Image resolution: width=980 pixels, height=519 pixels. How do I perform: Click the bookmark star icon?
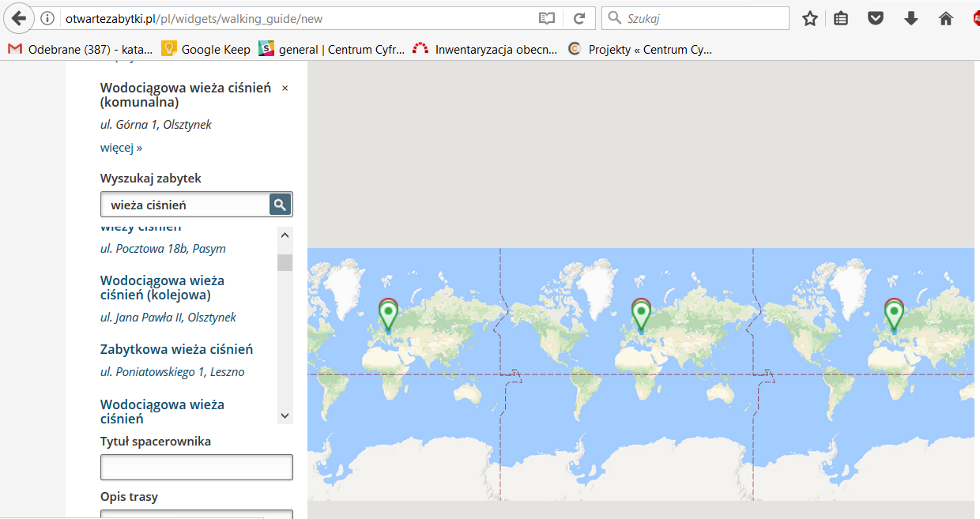point(809,18)
